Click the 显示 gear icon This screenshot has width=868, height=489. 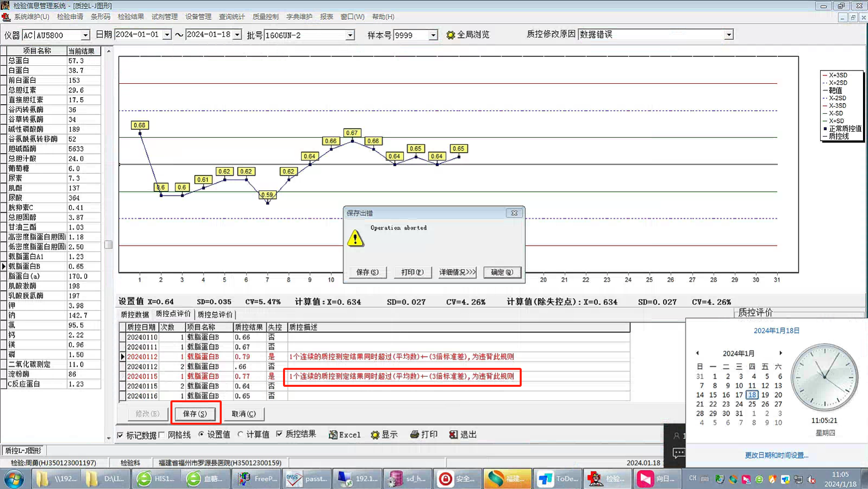point(375,435)
